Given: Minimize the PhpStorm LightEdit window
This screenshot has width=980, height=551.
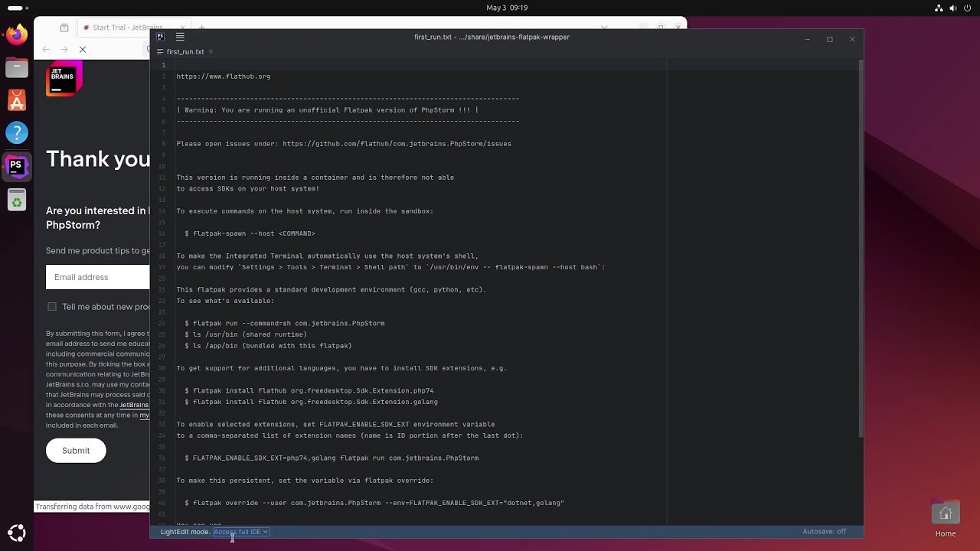Looking at the screenshot, I should pos(807,39).
